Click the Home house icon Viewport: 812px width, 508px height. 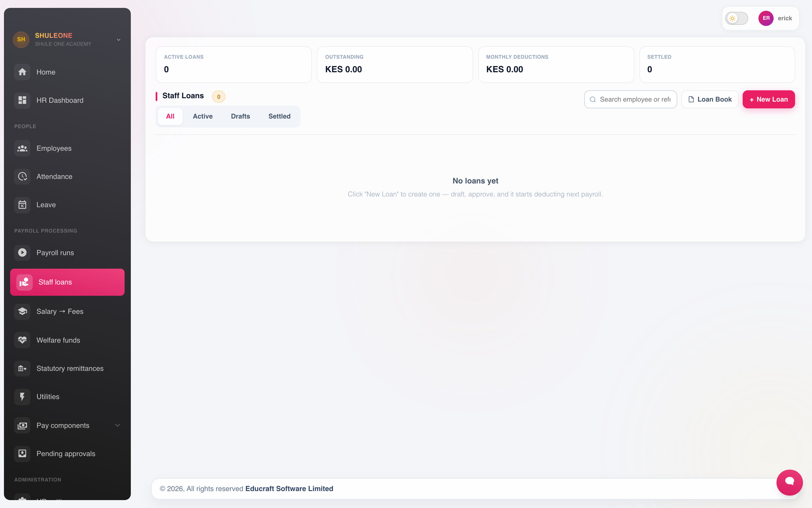click(x=22, y=72)
